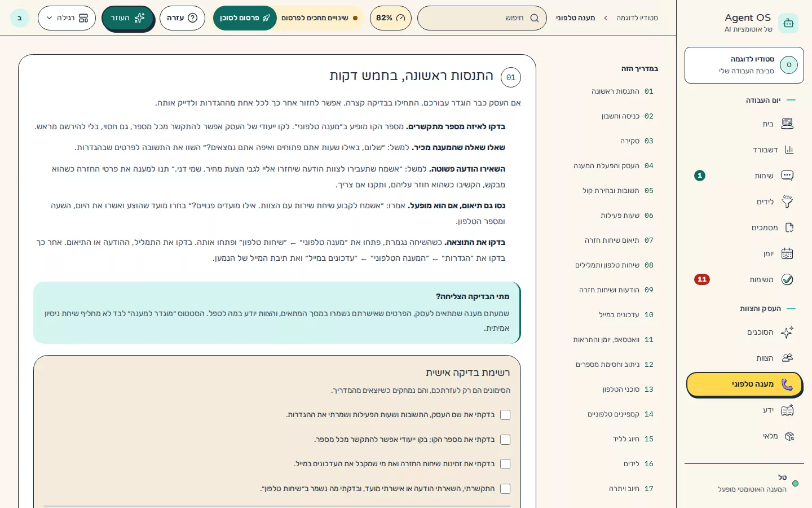
Task: Check בדקתי את זמינות שיחות החזרה checkbox
Action: 505,464
